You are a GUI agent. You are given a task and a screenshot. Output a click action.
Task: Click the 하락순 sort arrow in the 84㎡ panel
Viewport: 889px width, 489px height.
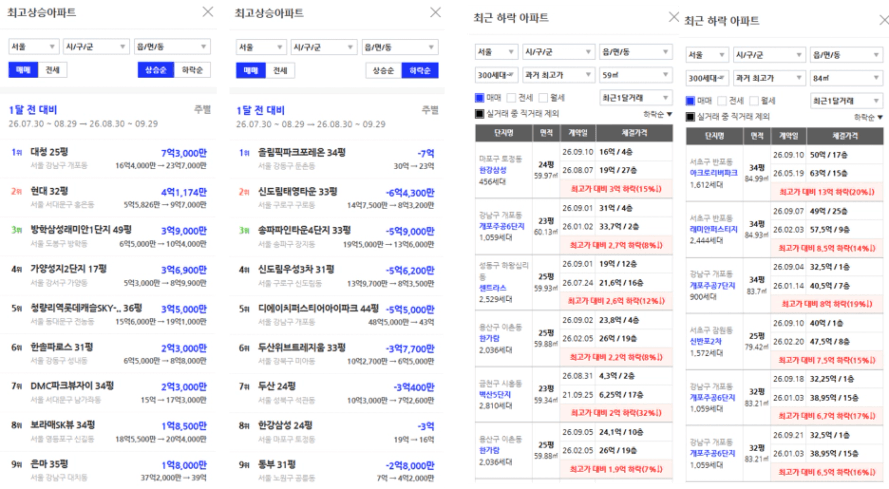point(880,117)
